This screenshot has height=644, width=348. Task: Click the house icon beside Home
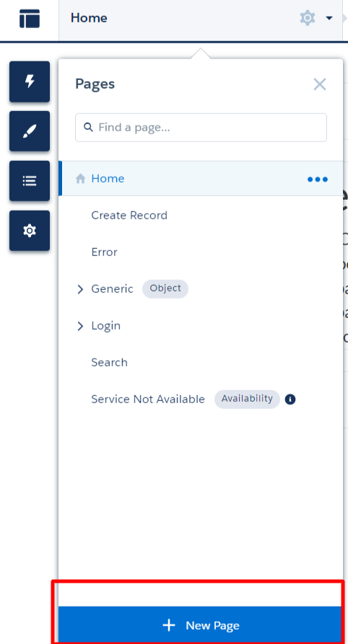click(x=80, y=178)
